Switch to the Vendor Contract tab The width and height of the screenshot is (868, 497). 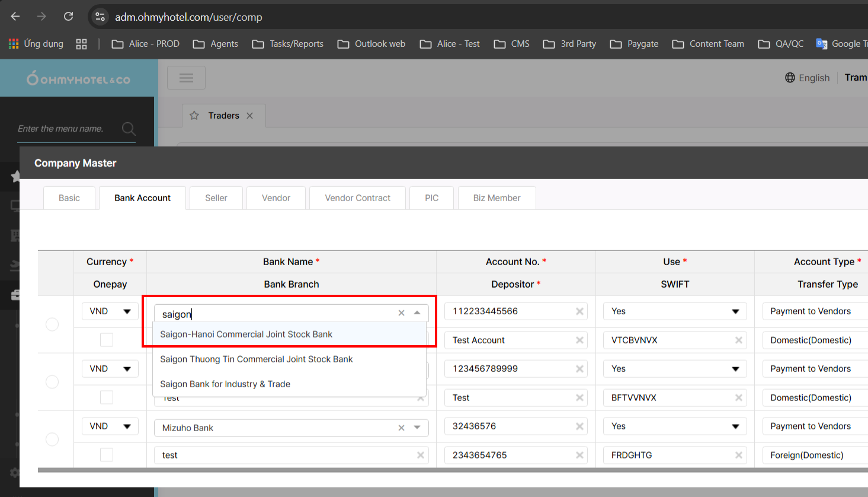tap(357, 198)
